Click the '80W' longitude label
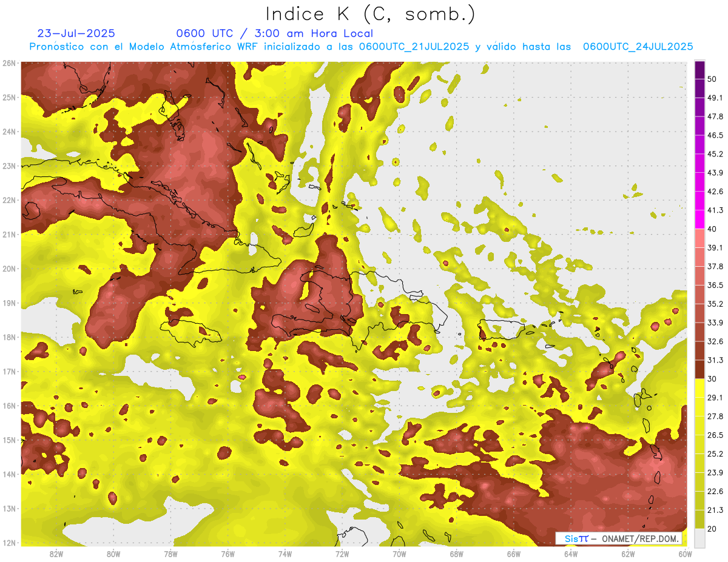Image resolution: width=728 pixels, height=562 pixels. pos(113,554)
